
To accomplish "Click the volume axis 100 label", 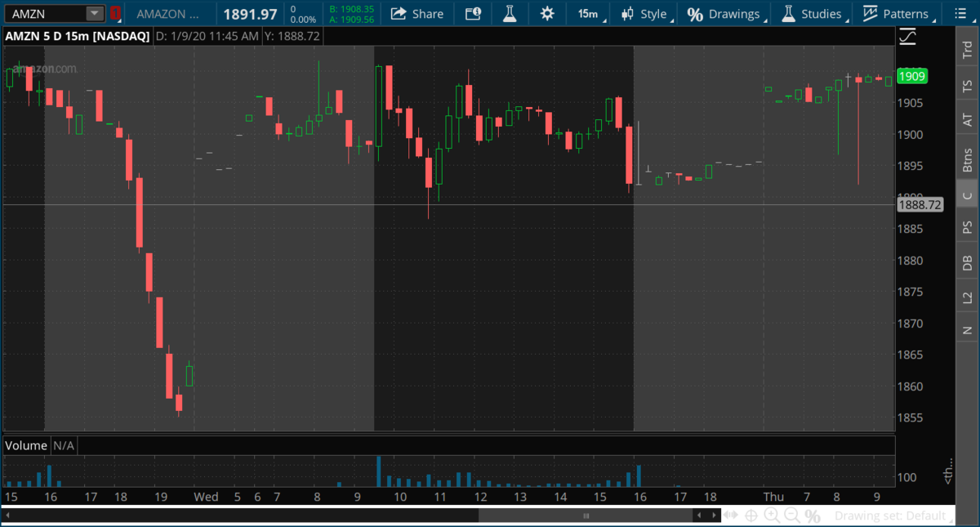I will coord(908,478).
